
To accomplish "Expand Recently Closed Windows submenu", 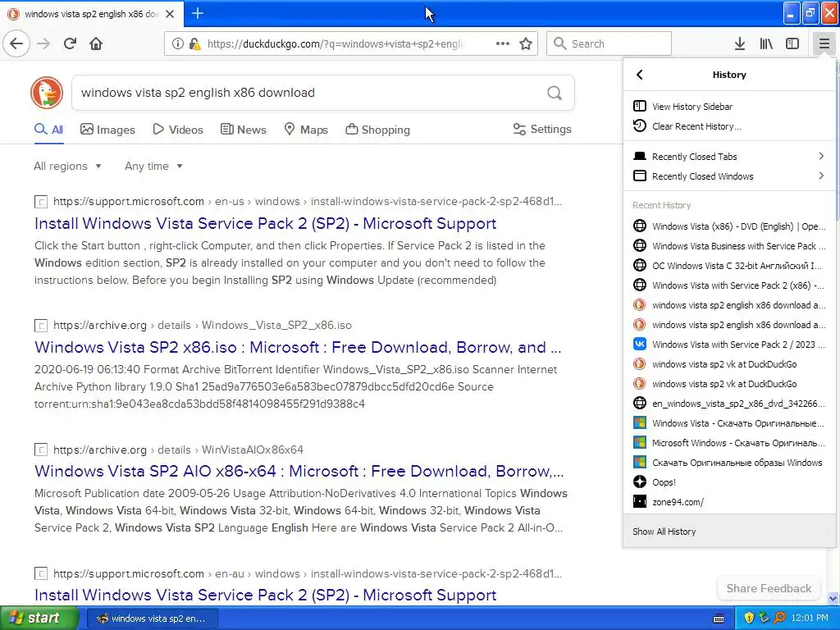I will coord(729,176).
